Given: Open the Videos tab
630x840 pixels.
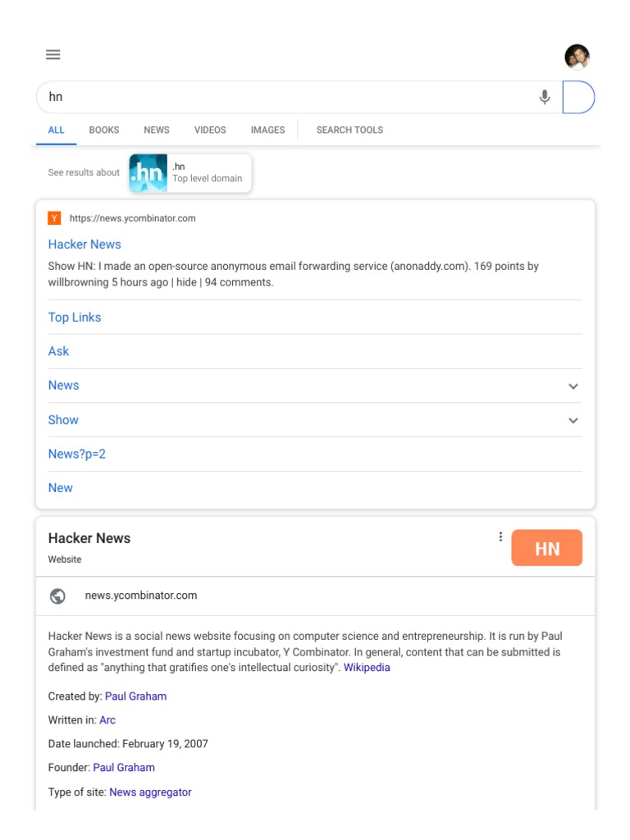Looking at the screenshot, I should [210, 130].
